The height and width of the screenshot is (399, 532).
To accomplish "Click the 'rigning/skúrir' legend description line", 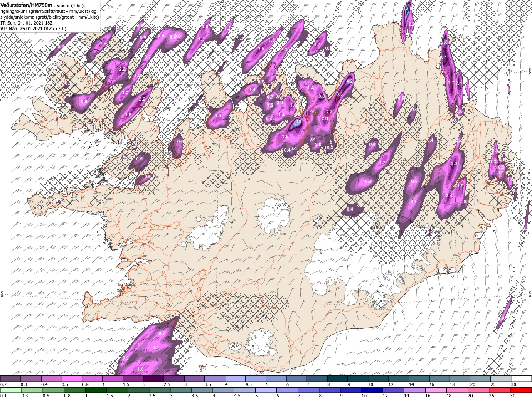I will 48,11.
